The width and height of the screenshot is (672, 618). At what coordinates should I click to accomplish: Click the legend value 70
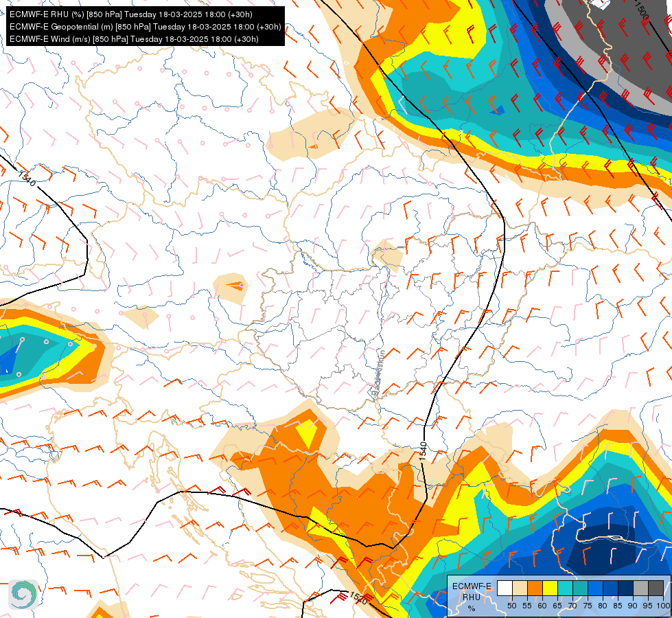[572, 606]
